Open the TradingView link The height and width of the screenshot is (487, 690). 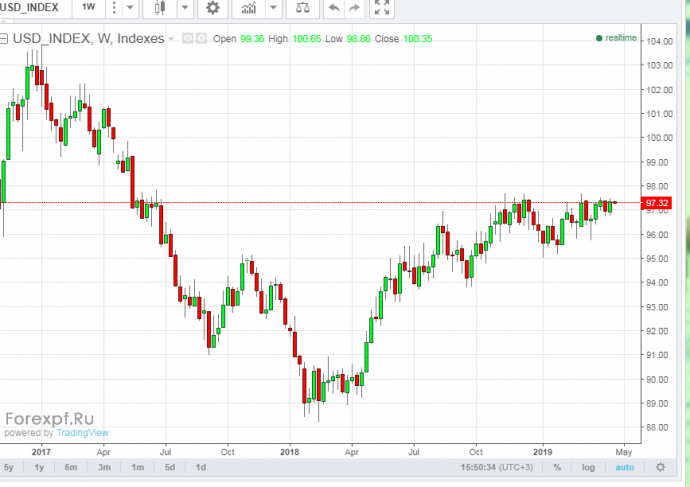point(81,433)
